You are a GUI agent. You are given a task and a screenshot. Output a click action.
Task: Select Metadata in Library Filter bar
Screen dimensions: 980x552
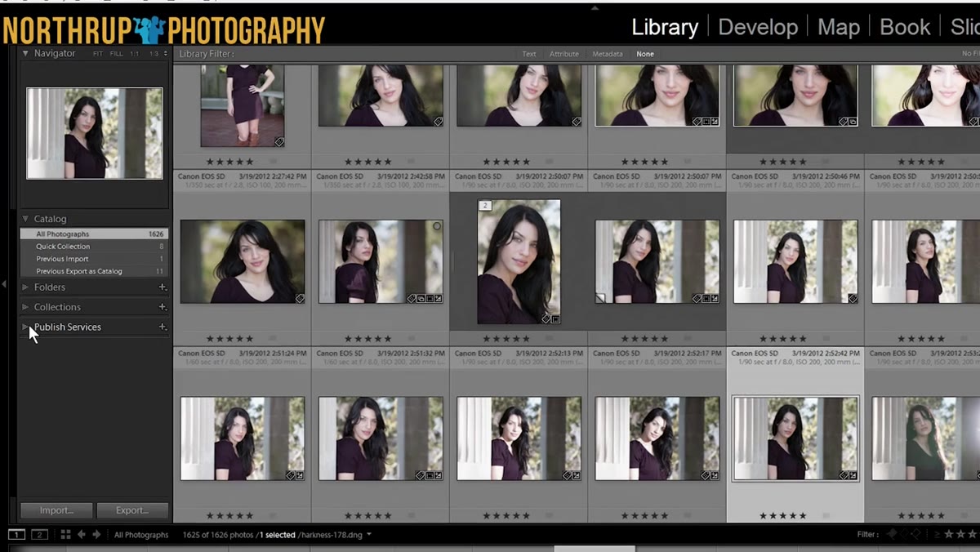point(608,54)
